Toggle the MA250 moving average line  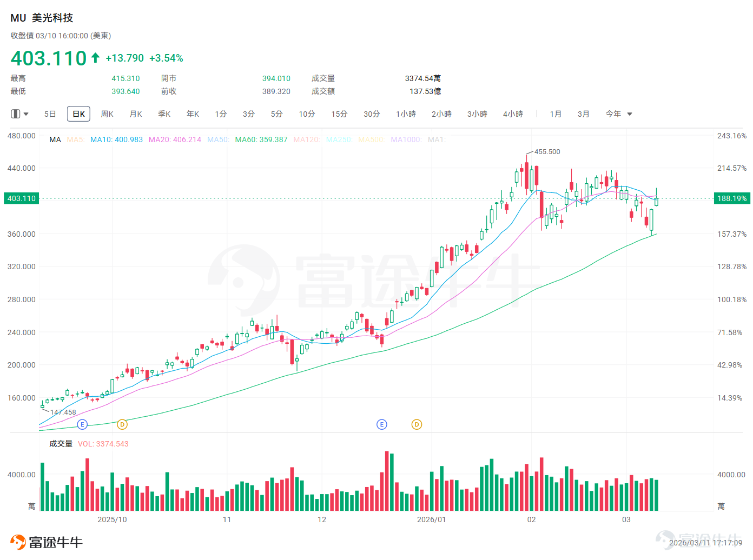(x=339, y=139)
